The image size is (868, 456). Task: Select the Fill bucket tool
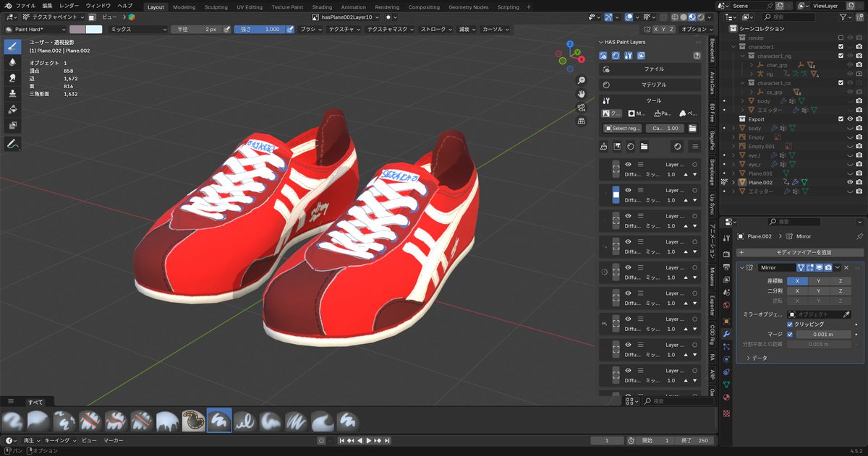click(x=12, y=110)
